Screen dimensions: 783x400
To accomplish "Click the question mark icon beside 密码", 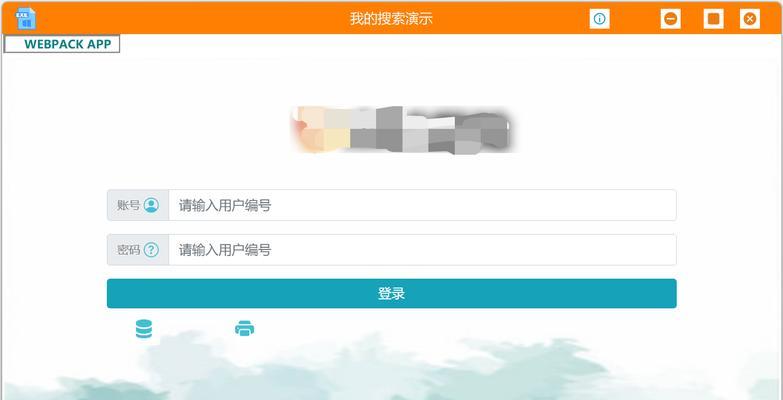I will [151, 250].
